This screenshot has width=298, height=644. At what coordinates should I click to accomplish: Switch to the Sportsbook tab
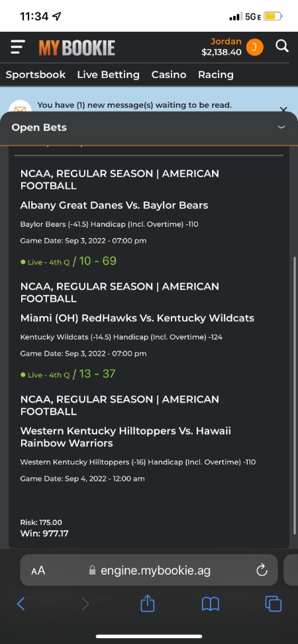point(35,75)
